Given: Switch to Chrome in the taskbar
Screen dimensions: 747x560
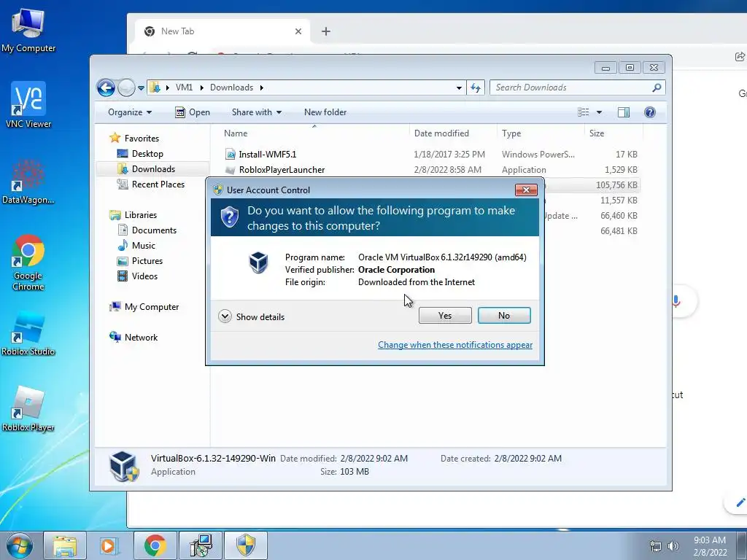Looking at the screenshot, I should (155, 545).
